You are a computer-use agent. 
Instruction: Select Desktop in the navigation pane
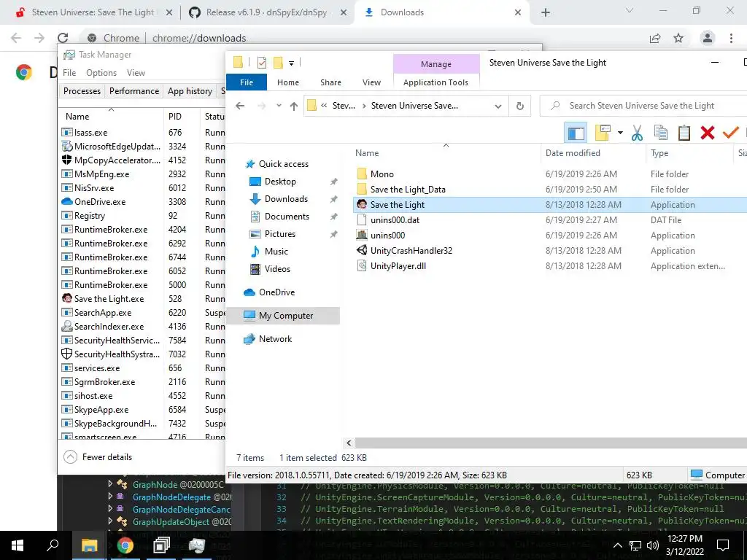click(280, 182)
